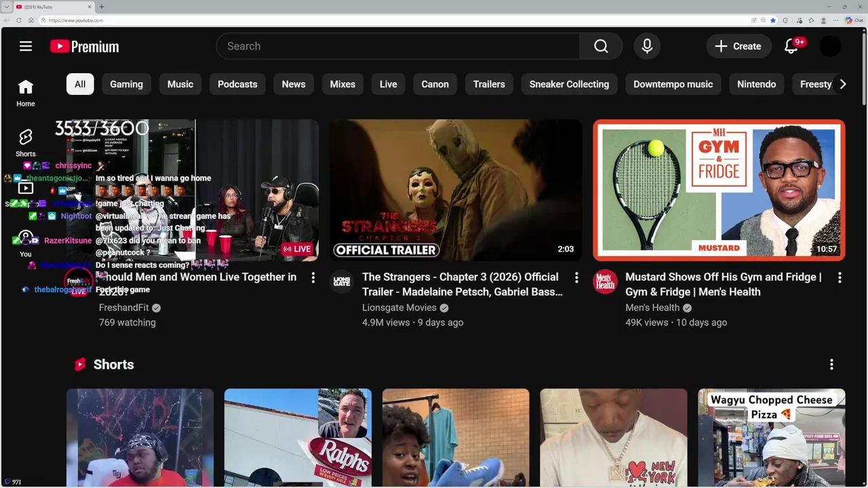Select the Gaming category chip
The width and height of the screenshot is (868, 488).
coord(127,84)
